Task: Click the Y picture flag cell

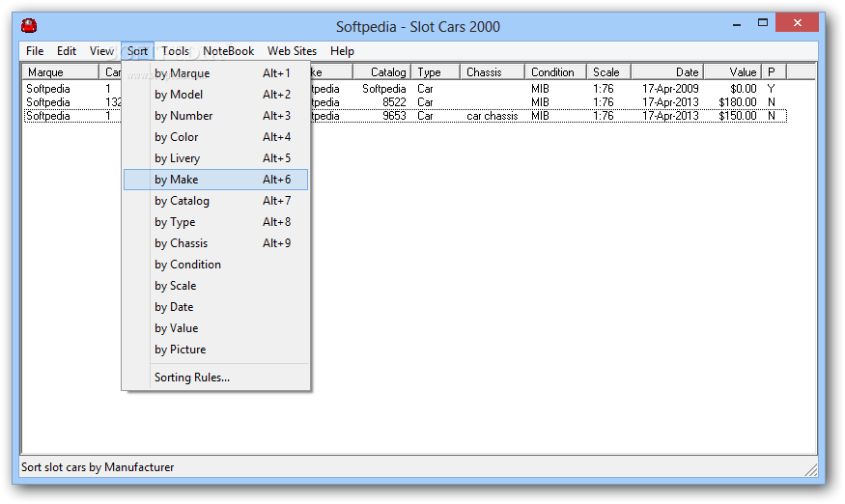Action: tap(772, 89)
